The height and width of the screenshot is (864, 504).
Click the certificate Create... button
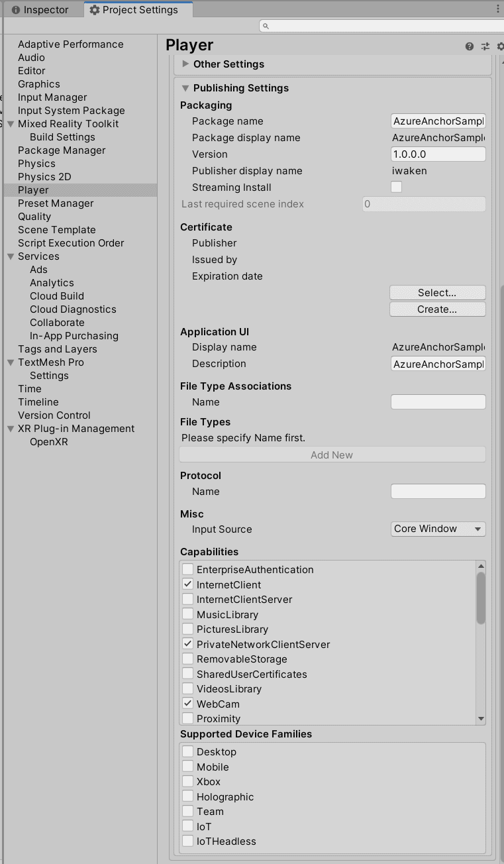[437, 309]
